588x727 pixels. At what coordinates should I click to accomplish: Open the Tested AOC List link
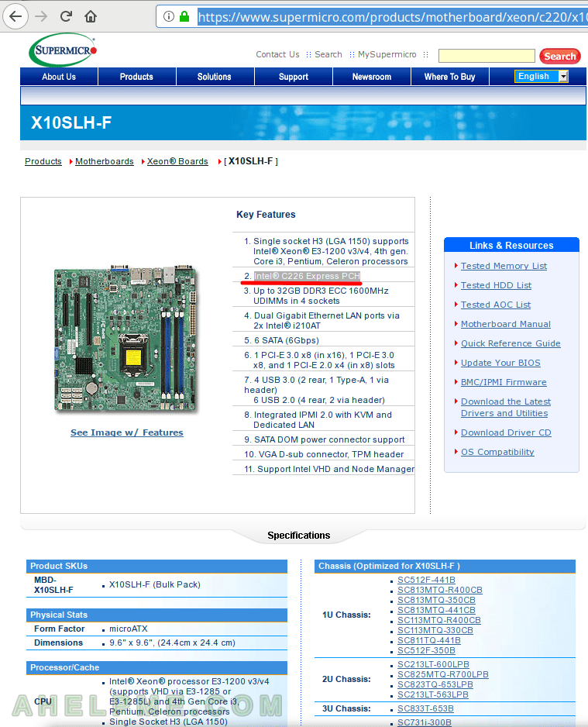pyautogui.click(x=496, y=305)
